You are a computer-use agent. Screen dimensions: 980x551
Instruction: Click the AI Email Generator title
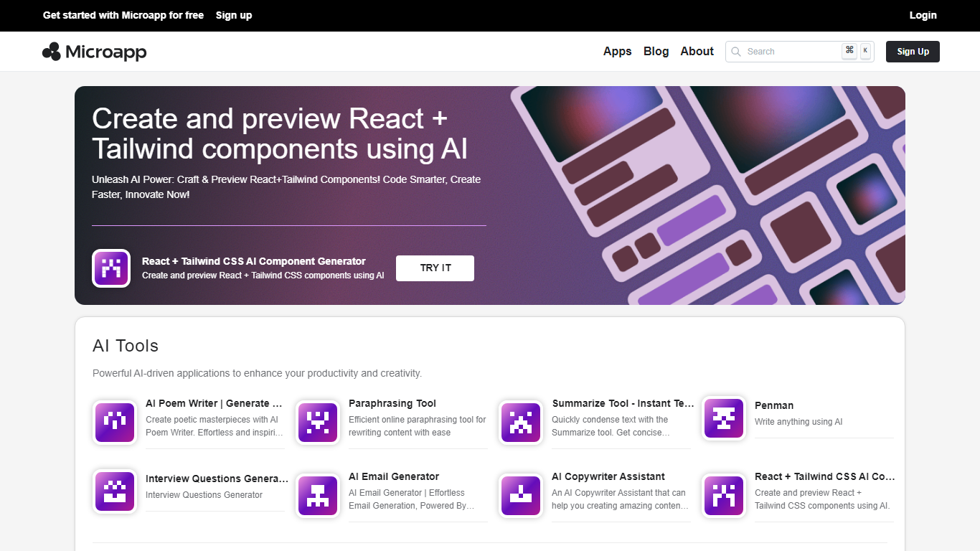tap(393, 476)
